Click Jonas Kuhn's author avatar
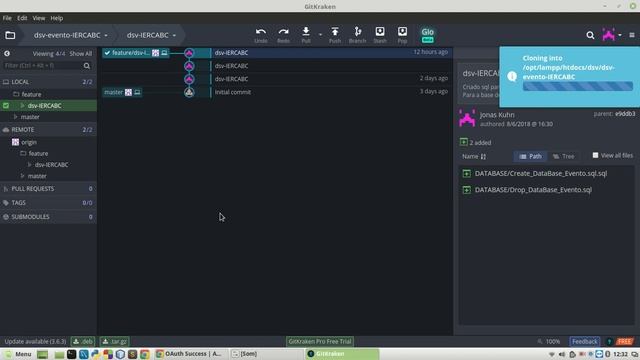This screenshot has height=360, width=640. point(467,119)
